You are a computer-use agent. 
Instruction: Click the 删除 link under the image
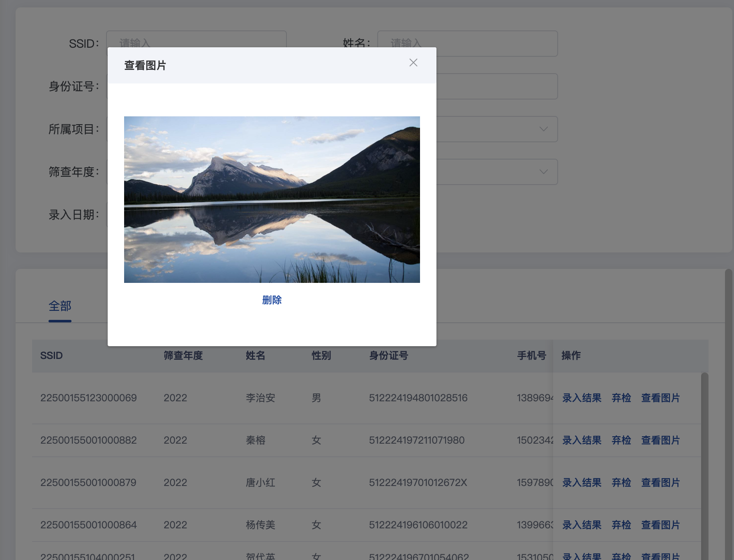[272, 300]
